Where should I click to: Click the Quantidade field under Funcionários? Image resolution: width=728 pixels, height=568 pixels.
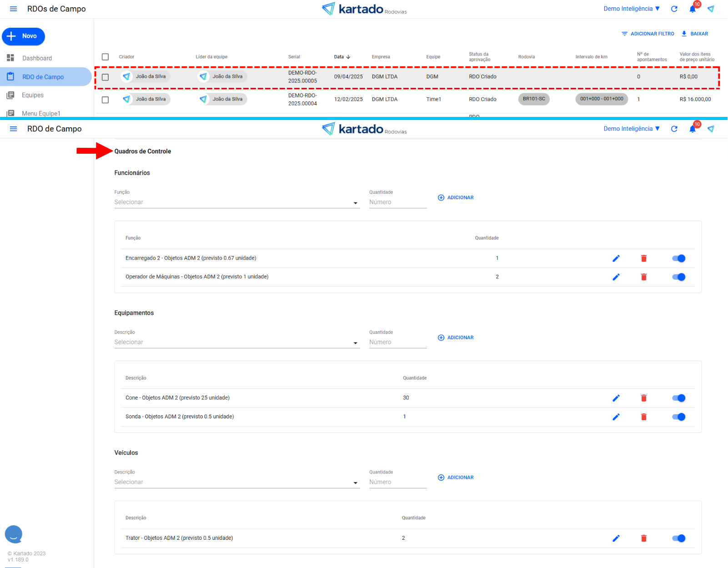[x=397, y=202]
